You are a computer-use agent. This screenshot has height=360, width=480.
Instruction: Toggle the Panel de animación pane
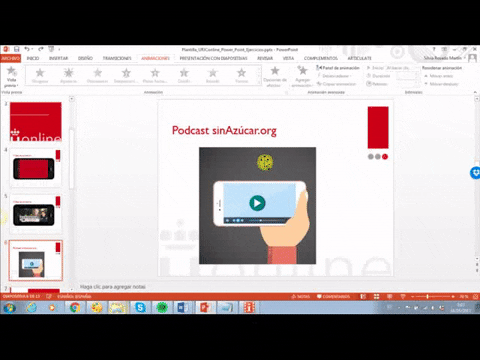(x=338, y=68)
